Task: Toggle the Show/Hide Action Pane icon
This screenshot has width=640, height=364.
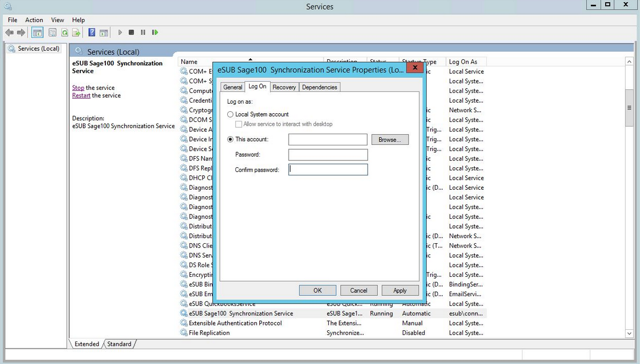Action: coord(104,32)
